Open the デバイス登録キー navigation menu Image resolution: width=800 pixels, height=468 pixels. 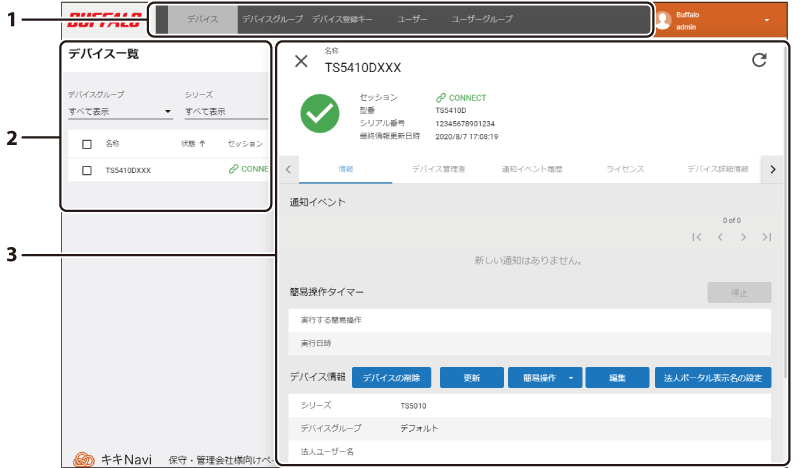pyautogui.click(x=342, y=19)
